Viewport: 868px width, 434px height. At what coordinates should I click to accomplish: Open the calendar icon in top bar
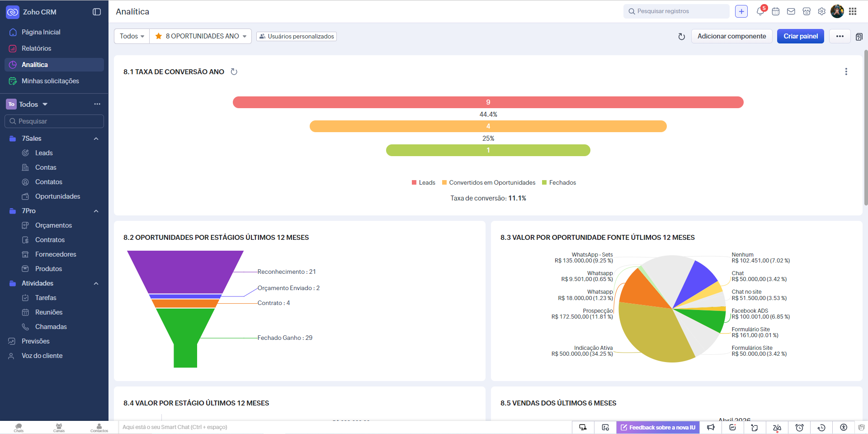pos(776,12)
